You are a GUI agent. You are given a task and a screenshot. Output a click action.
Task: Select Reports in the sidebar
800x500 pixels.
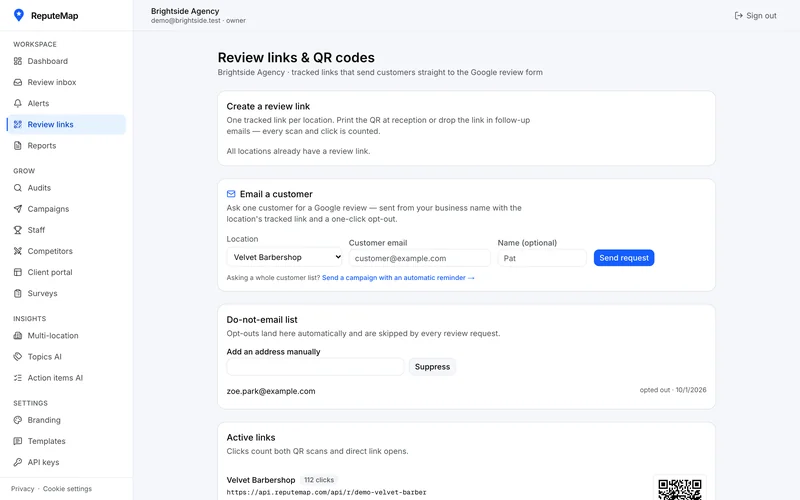pos(66,146)
